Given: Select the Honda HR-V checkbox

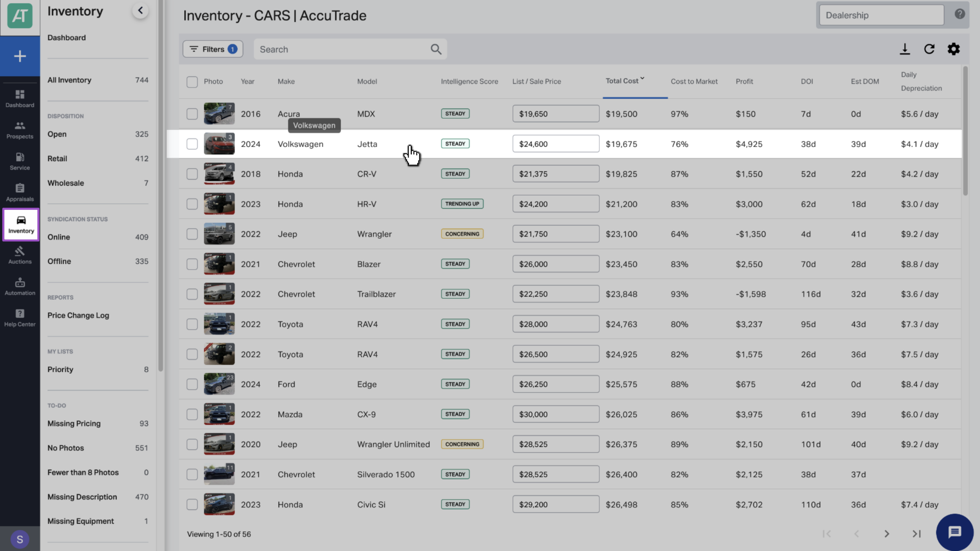Looking at the screenshot, I should [192, 204].
